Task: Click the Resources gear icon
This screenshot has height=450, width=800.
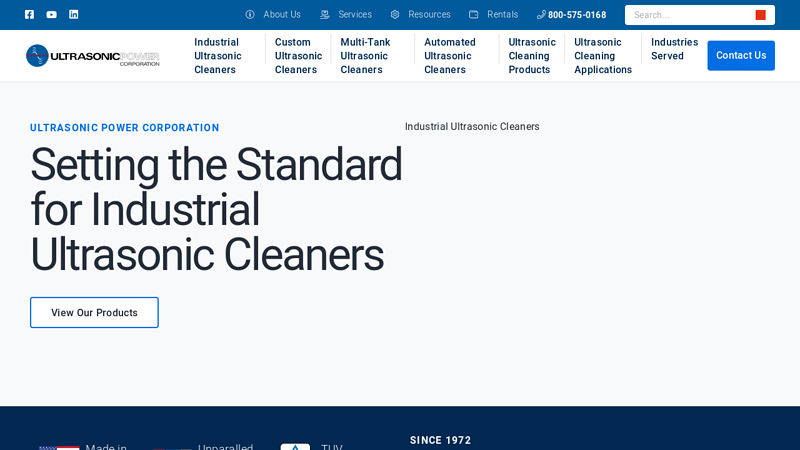Action: pyautogui.click(x=395, y=15)
